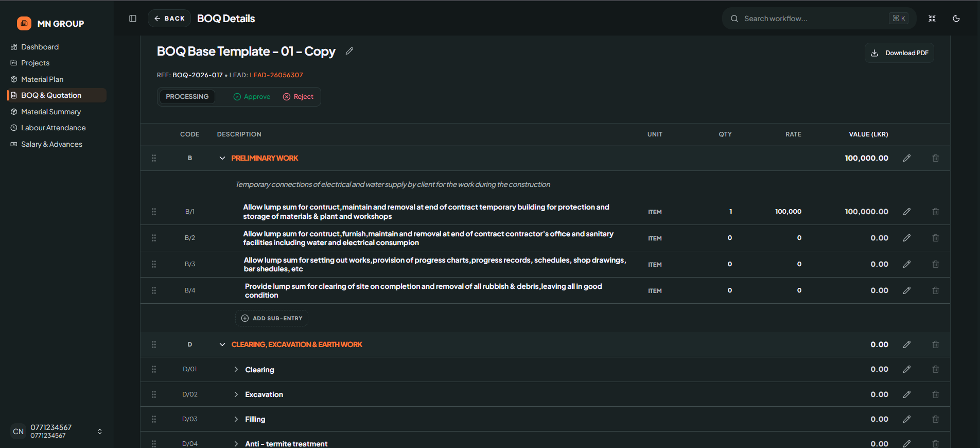Viewport: 980px width, 448px height.
Task: Delete item B/4
Action: pyautogui.click(x=936, y=290)
